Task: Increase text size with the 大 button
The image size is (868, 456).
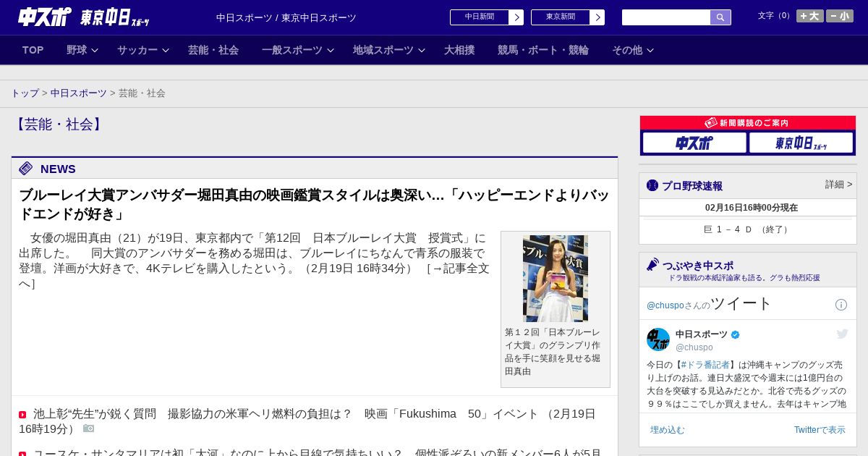Action: [x=810, y=16]
